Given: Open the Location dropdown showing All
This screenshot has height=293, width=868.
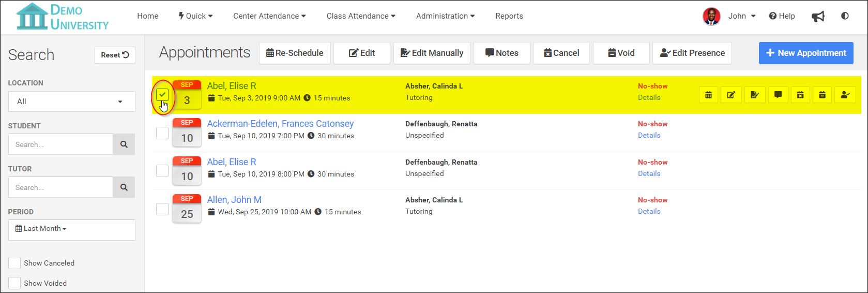Looking at the screenshot, I should (72, 101).
